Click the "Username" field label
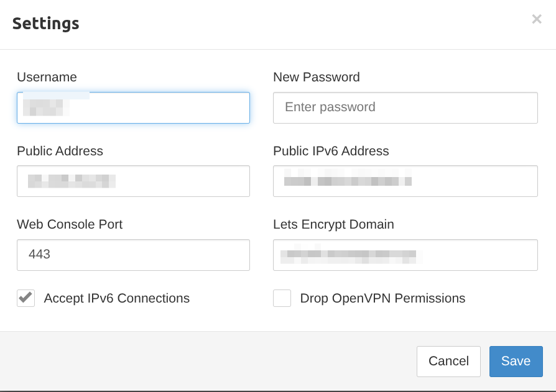This screenshot has width=556, height=392. (47, 77)
